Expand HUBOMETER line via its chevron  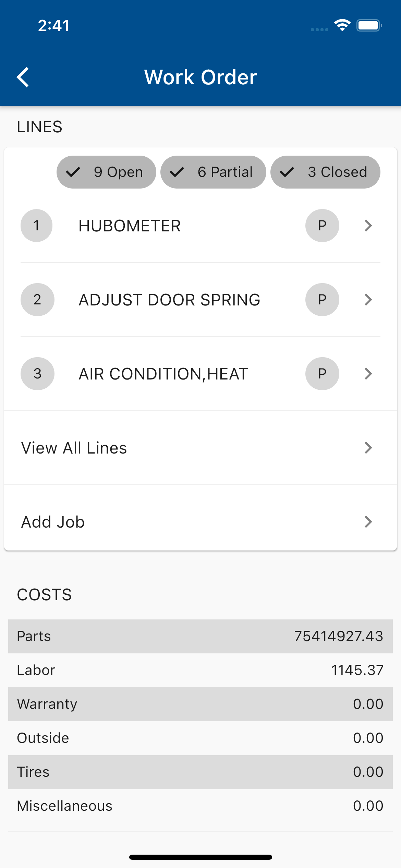(368, 226)
